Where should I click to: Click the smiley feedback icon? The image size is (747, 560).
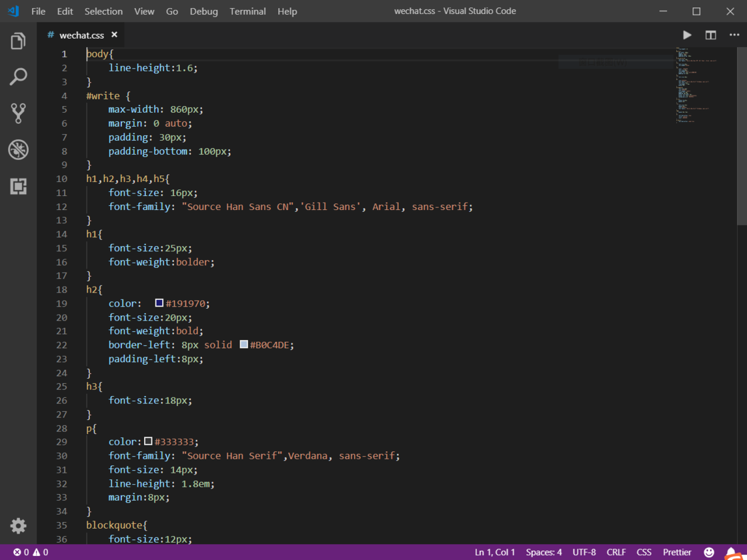(x=709, y=552)
